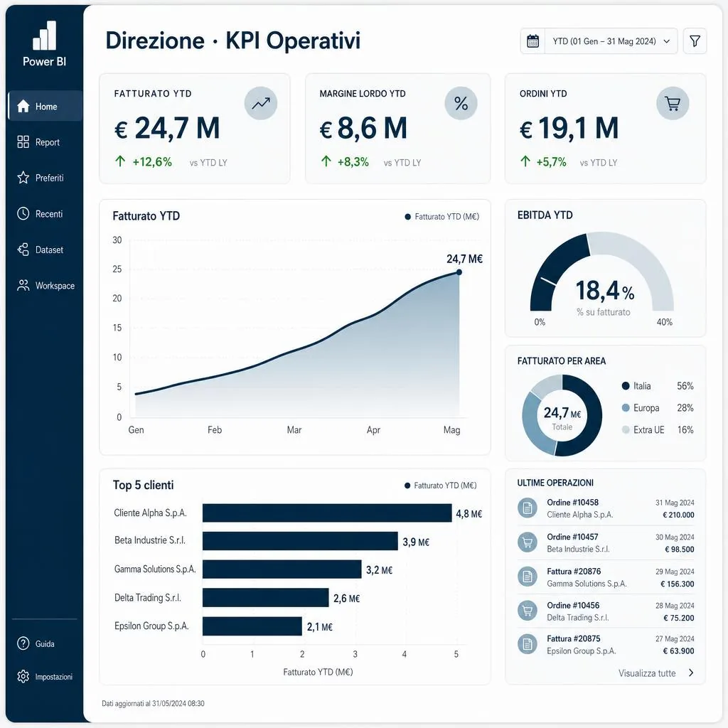Select the Beta Industrie S.r.l. bar

coord(301,541)
